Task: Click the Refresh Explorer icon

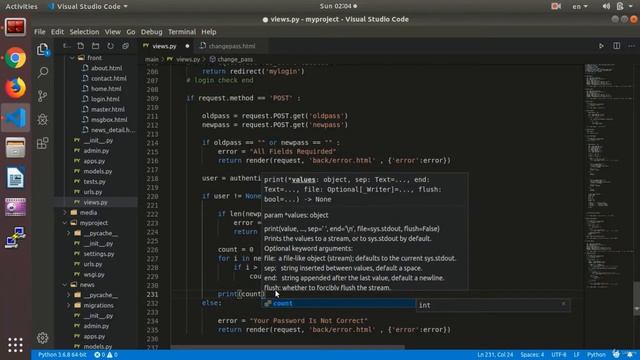Action: tap(110, 46)
